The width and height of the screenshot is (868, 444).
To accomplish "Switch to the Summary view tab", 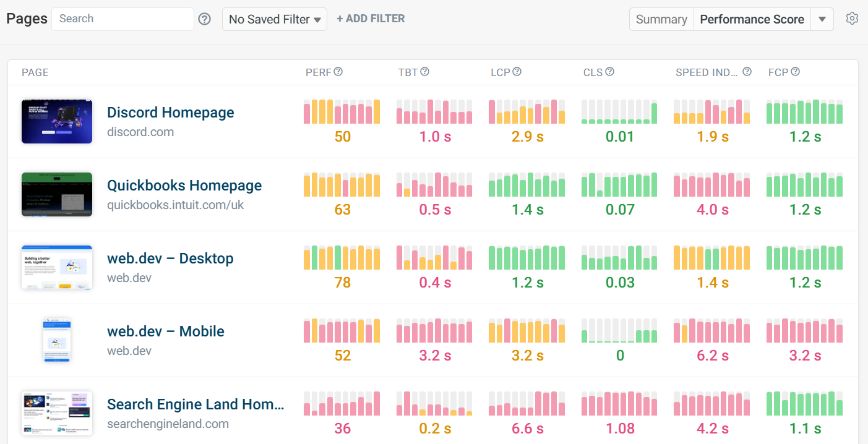I will click(x=661, y=19).
